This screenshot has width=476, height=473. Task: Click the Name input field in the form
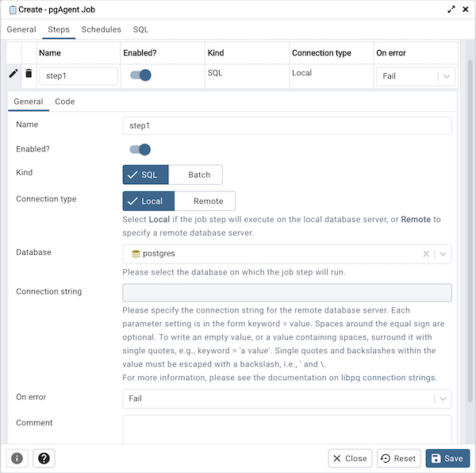click(x=287, y=125)
